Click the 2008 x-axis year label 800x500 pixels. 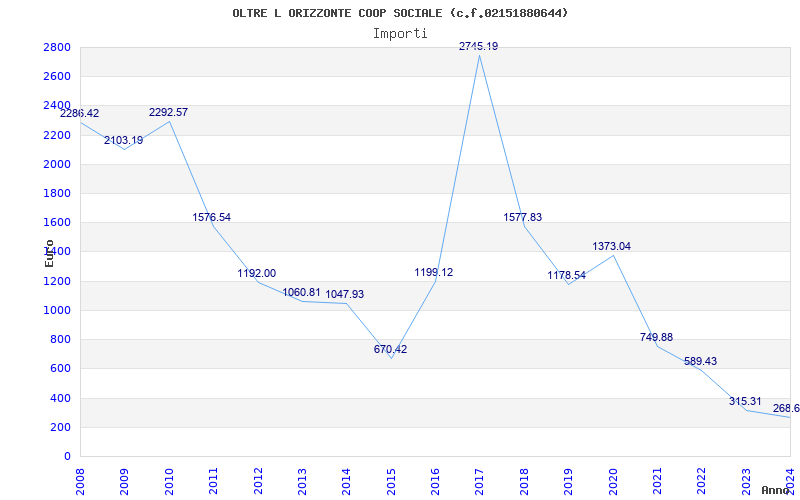tap(80, 481)
